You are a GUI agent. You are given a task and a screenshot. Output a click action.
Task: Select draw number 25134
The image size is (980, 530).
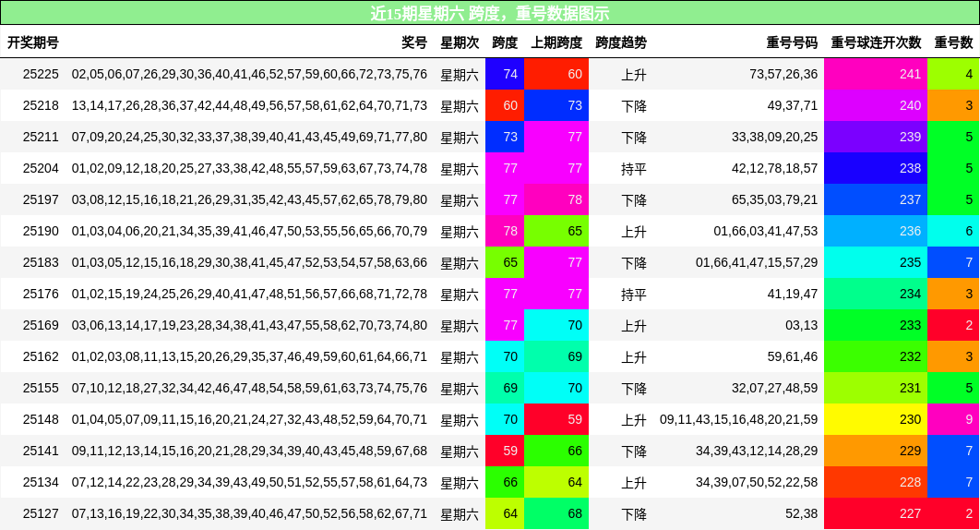click(41, 482)
